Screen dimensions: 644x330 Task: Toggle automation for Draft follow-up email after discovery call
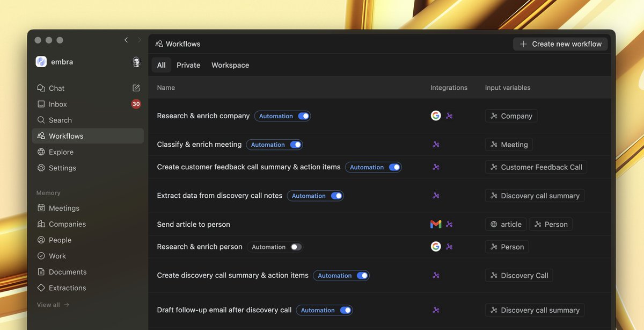pyautogui.click(x=346, y=310)
